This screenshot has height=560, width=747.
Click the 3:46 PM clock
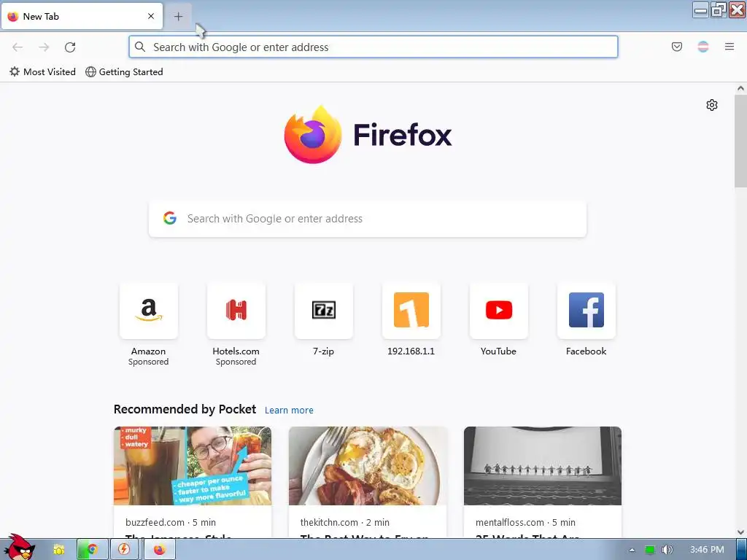click(707, 550)
